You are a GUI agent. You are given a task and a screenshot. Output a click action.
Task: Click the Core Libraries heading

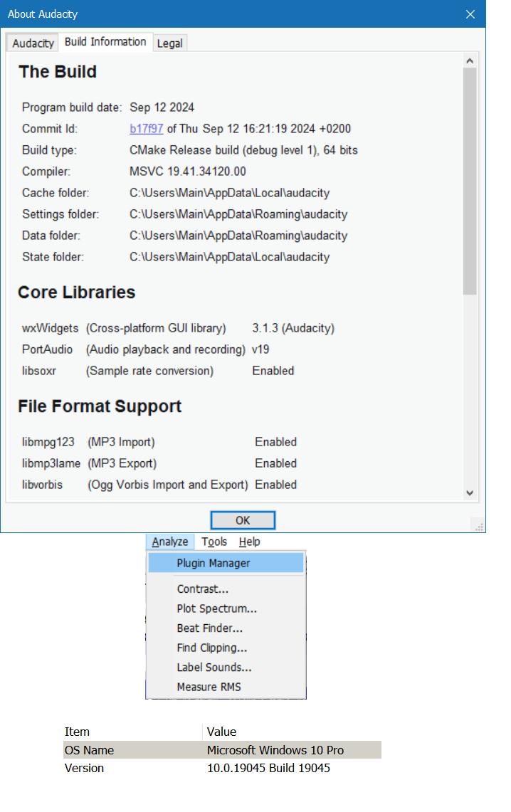pos(77,292)
